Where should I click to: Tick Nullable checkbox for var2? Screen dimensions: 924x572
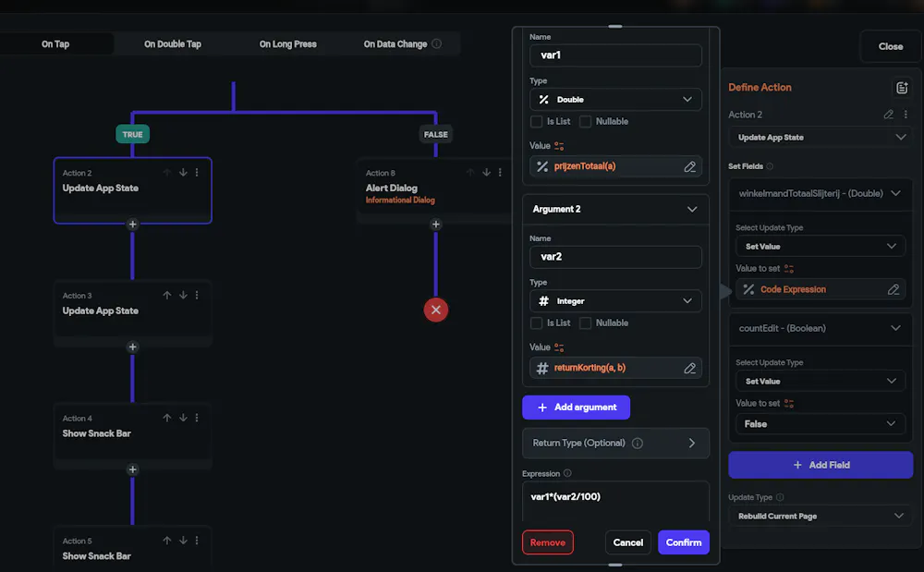click(585, 323)
